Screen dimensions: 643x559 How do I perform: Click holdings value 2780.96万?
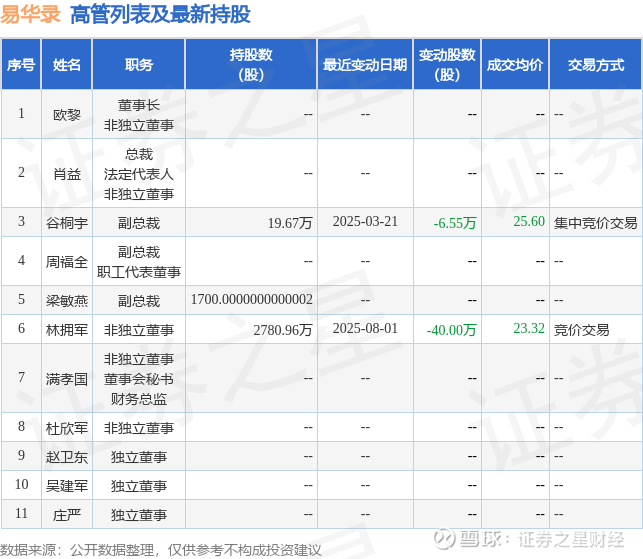click(283, 330)
